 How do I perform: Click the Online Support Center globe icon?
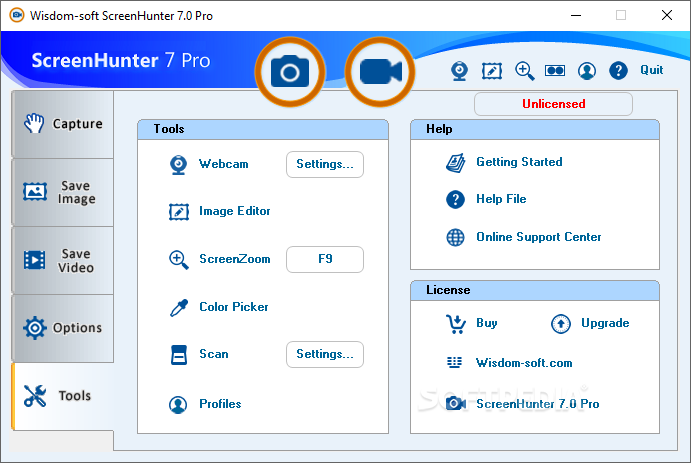tap(455, 237)
